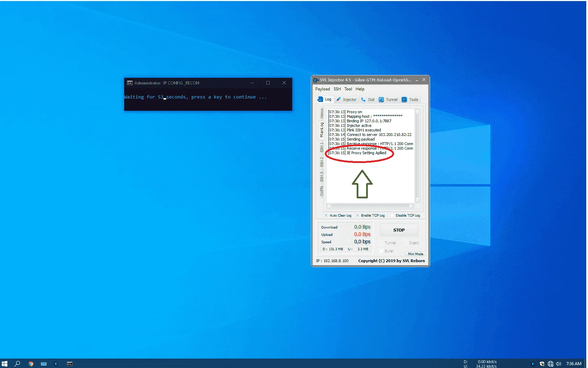
Task: Click the Copyright 2019 by SVL Reborn text
Action: (391, 261)
